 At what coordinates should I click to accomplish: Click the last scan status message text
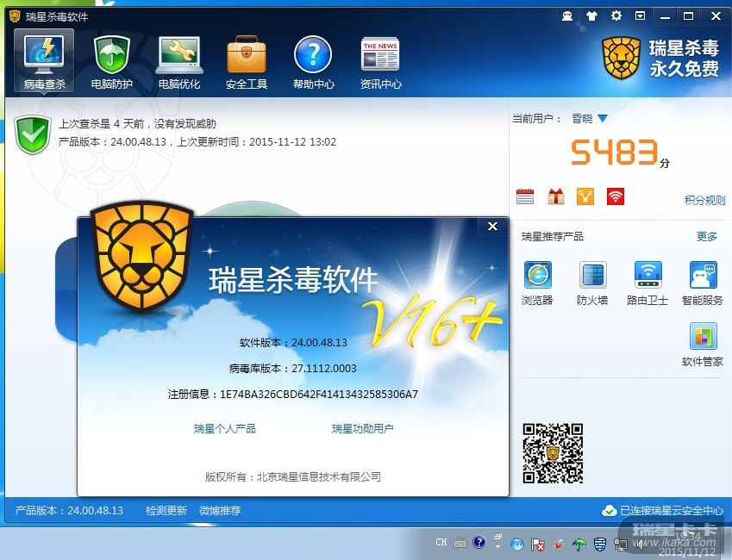click(137, 124)
